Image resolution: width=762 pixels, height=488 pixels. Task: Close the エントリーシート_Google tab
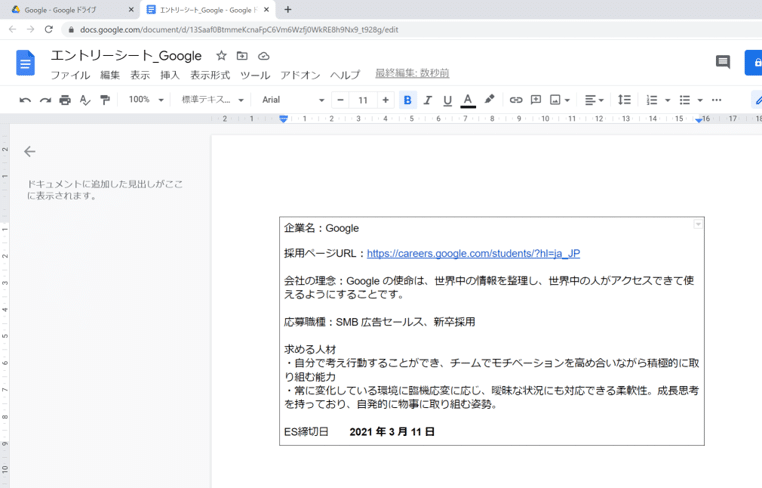point(266,10)
